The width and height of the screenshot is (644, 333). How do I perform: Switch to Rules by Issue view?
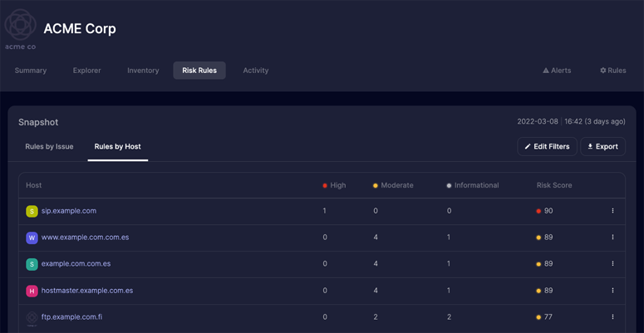[x=49, y=147]
